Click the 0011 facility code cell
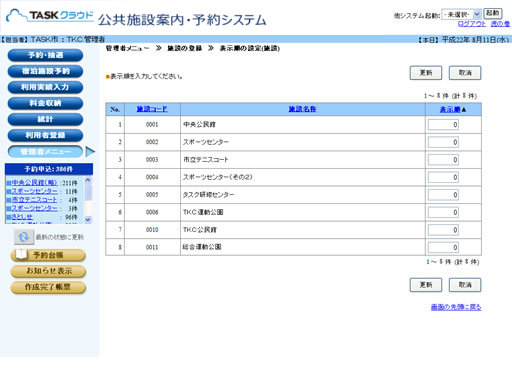This screenshot has height=384, width=512. (x=152, y=247)
